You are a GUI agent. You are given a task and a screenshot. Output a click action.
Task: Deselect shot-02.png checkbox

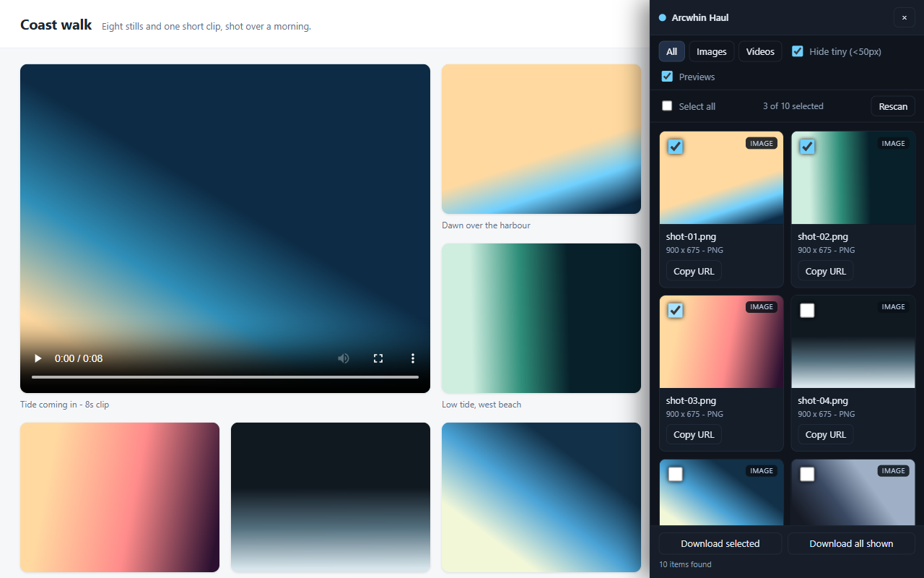(x=807, y=147)
